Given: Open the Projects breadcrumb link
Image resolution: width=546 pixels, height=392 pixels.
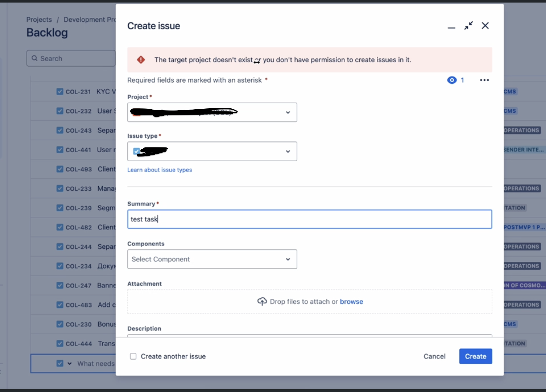Looking at the screenshot, I should click(39, 20).
